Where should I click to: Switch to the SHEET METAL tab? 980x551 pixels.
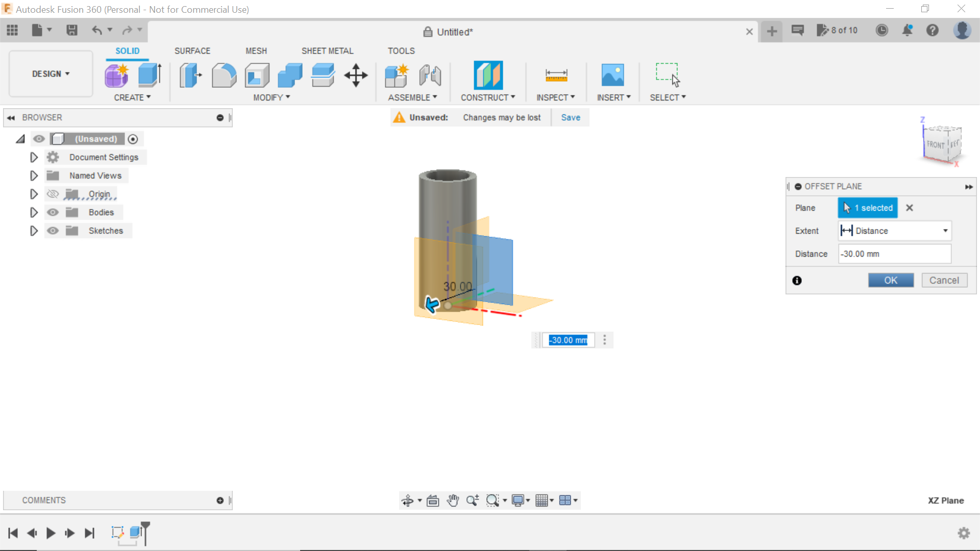[x=327, y=51]
